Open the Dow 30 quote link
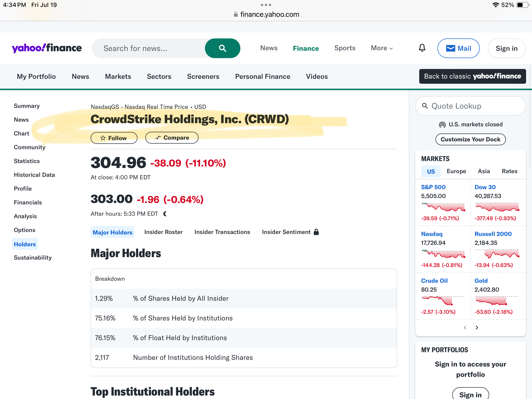The image size is (532, 399). click(x=485, y=187)
